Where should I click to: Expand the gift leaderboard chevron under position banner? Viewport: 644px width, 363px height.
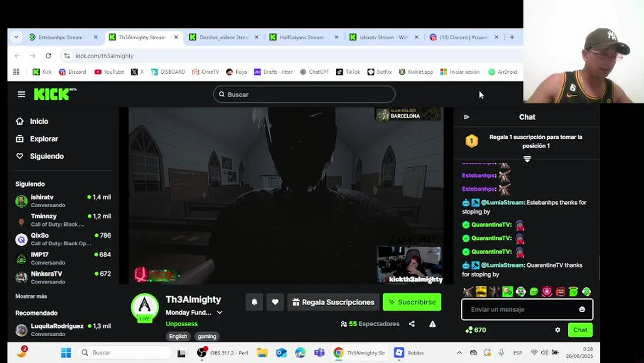tap(527, 159)
